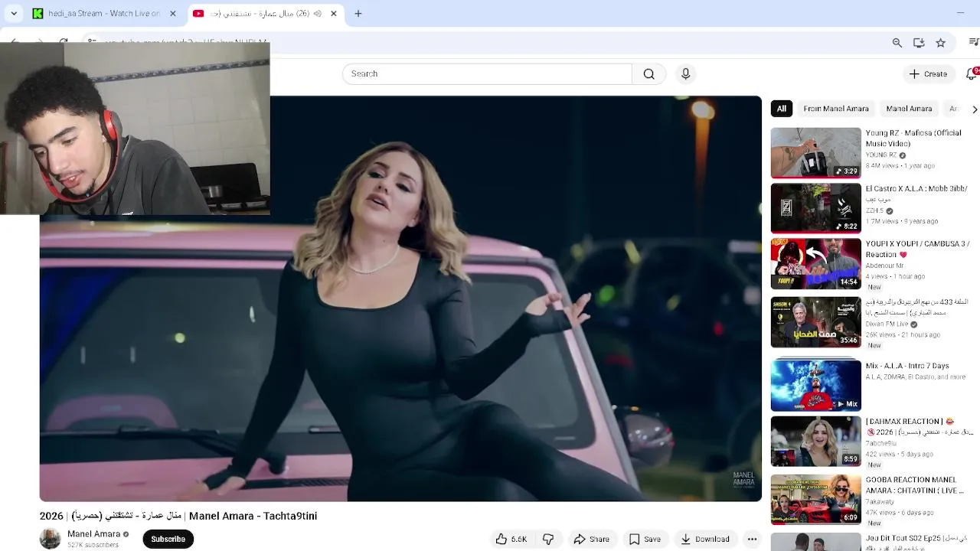Save the video to a playlist
Screen dimensions: 980x551
coord(645,539)
